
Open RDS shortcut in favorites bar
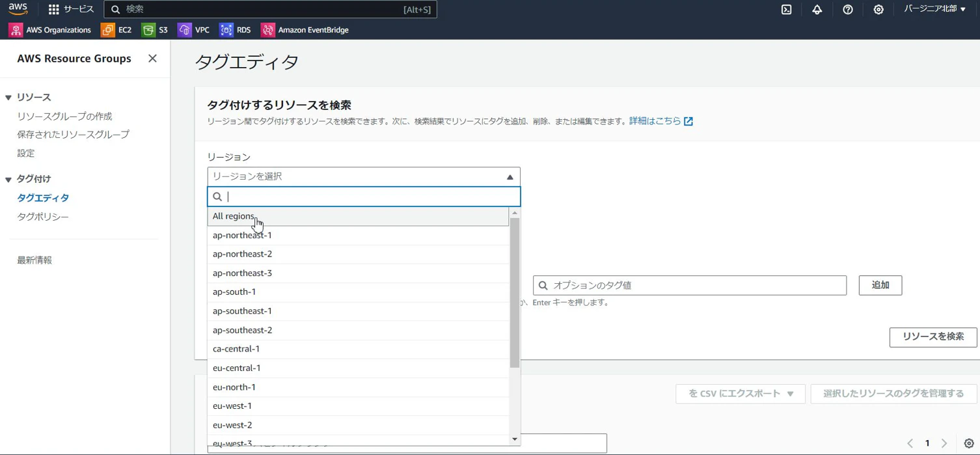(236, 30)
